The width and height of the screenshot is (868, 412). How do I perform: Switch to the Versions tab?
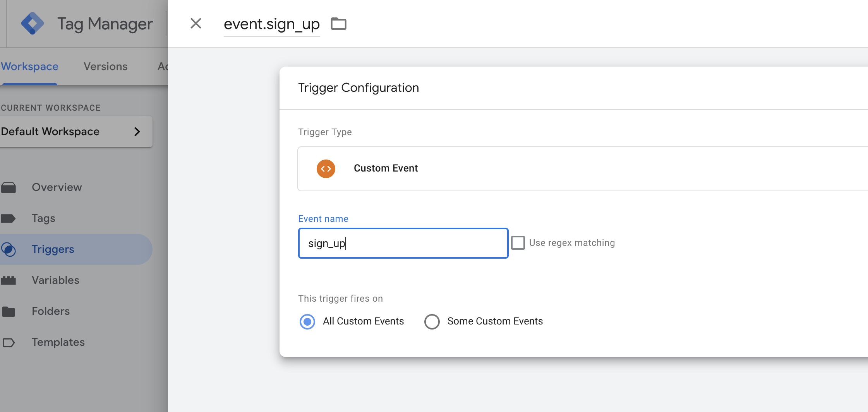point(106,67)
